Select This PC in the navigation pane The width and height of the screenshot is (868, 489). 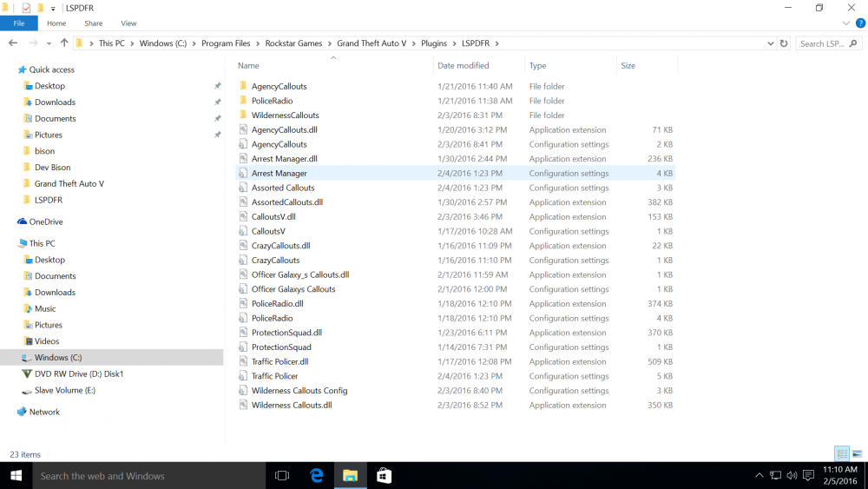pyautogui.click(x=42, y=243)
